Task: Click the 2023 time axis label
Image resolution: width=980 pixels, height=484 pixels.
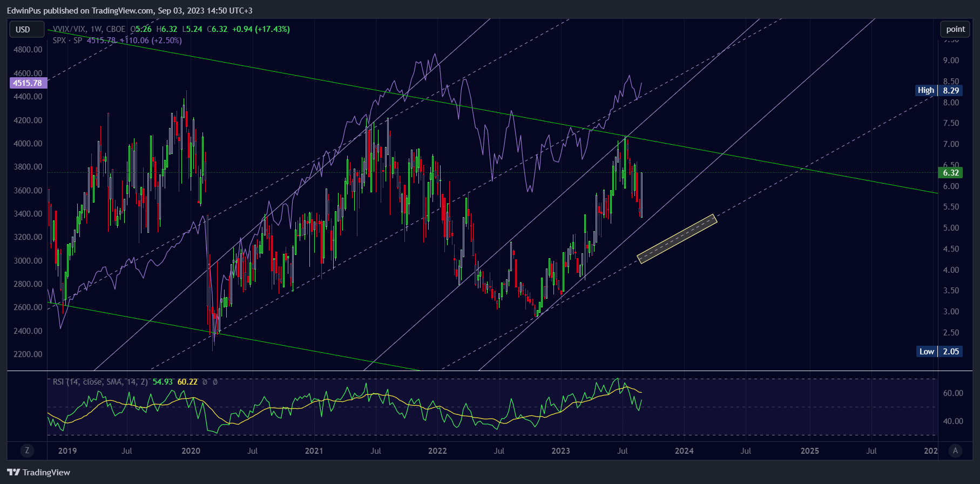Action: point(560,451)
